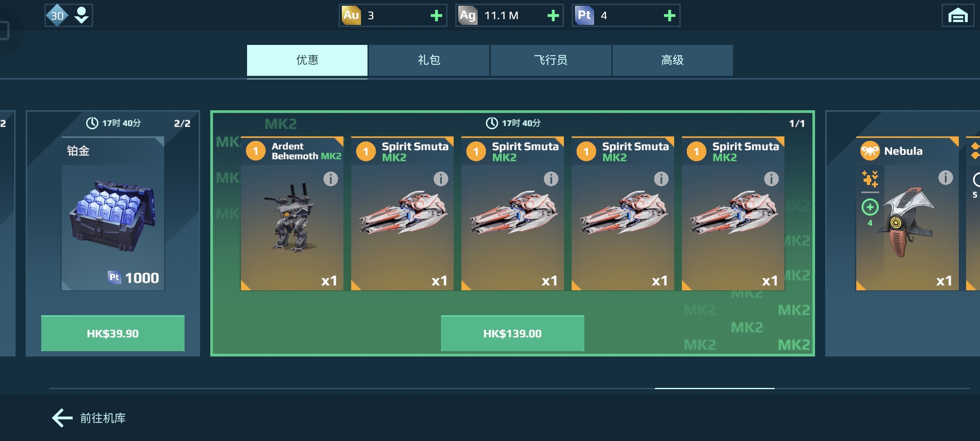Viewport: 980px width, 441px height.
Task: Open the hangar home icon
Action: coord(958,16)
